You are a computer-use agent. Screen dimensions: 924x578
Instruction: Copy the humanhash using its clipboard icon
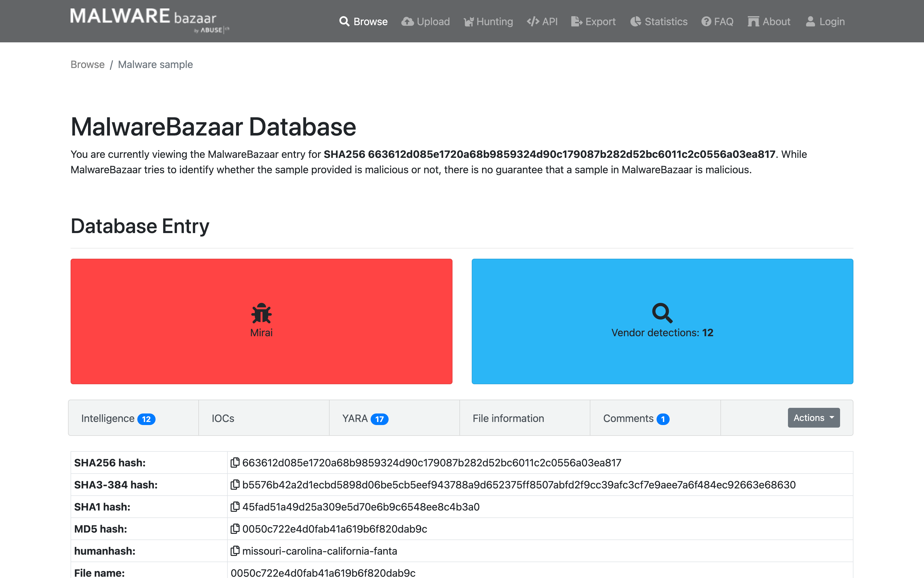pos(236,551)
